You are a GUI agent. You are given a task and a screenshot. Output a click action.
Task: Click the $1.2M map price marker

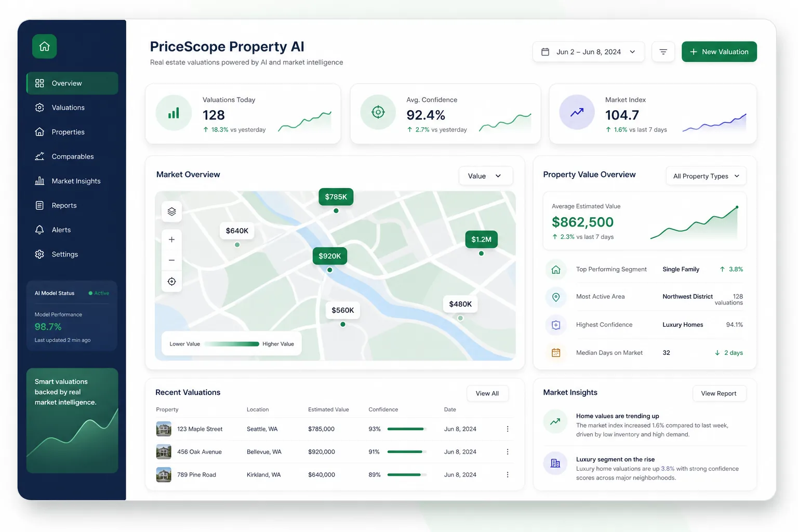pos(481,240)
